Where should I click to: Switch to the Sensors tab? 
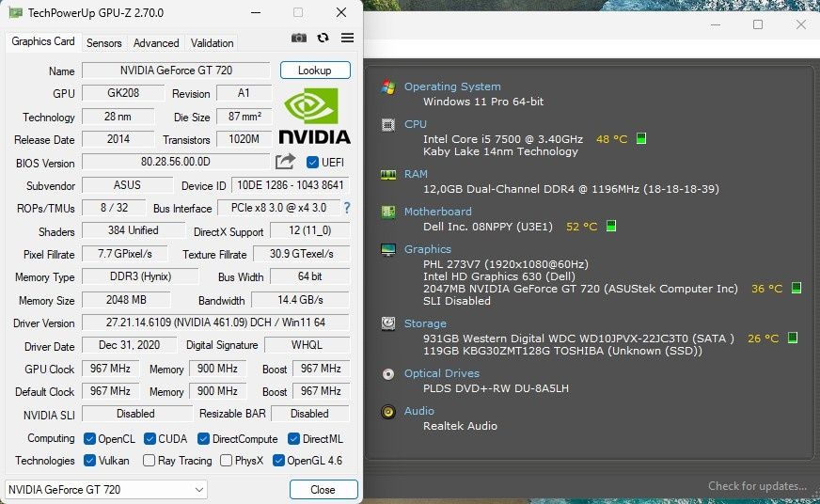point(103,43)
